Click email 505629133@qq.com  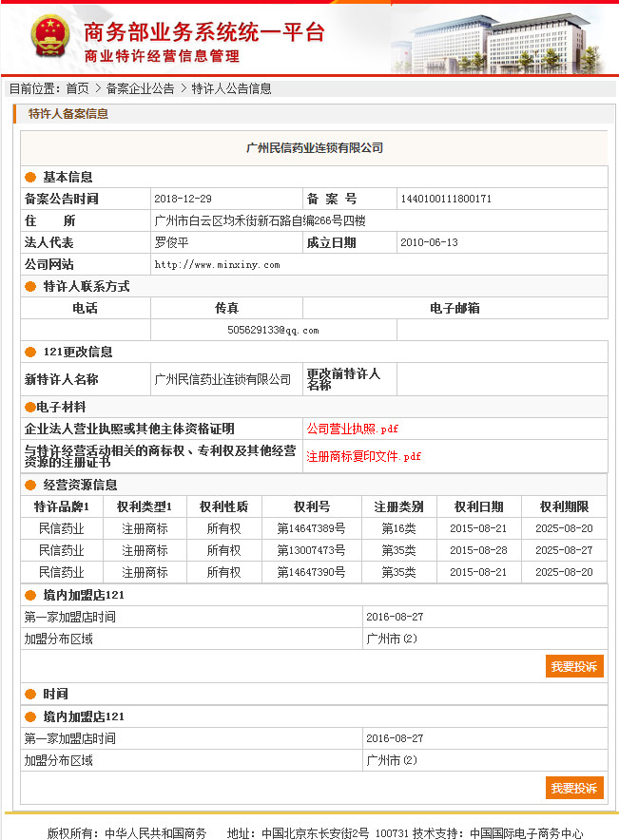[x=273, y=330]
